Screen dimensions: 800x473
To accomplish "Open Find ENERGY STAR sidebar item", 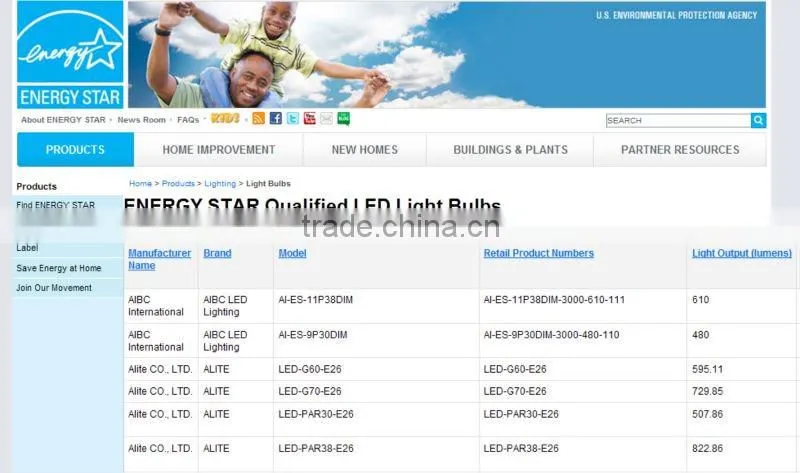I will 56,205.
